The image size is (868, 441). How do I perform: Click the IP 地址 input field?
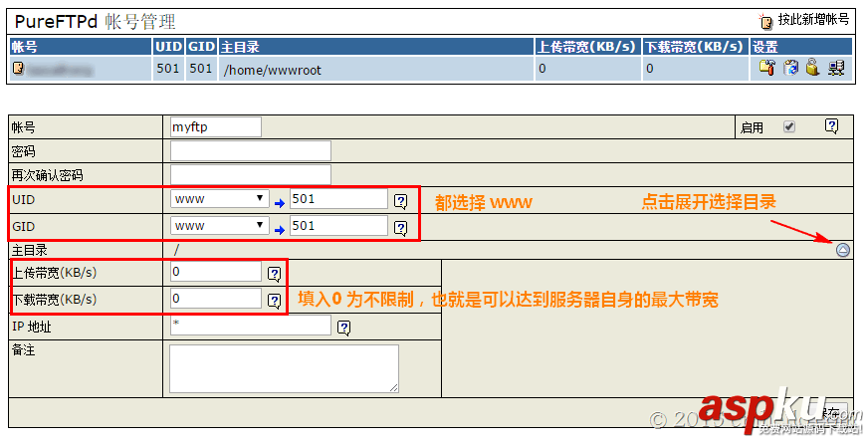[251, 326]
